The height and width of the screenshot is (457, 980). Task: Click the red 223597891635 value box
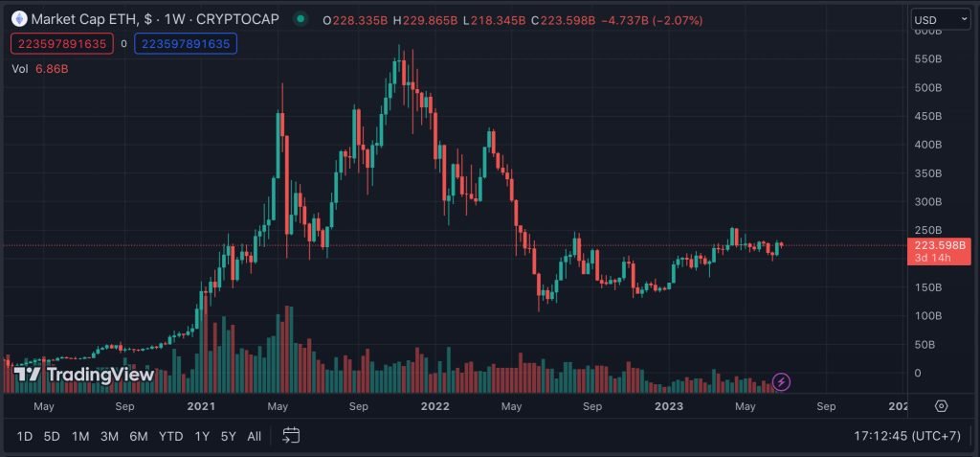point(62,44)
